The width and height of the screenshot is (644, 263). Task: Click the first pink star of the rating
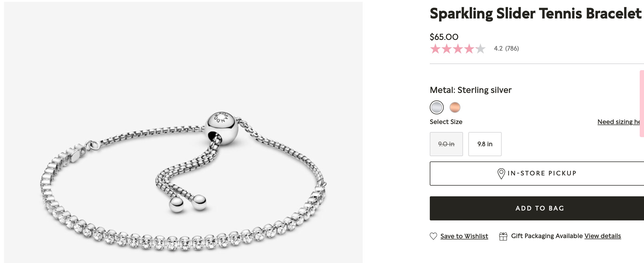tap(435, 49)
